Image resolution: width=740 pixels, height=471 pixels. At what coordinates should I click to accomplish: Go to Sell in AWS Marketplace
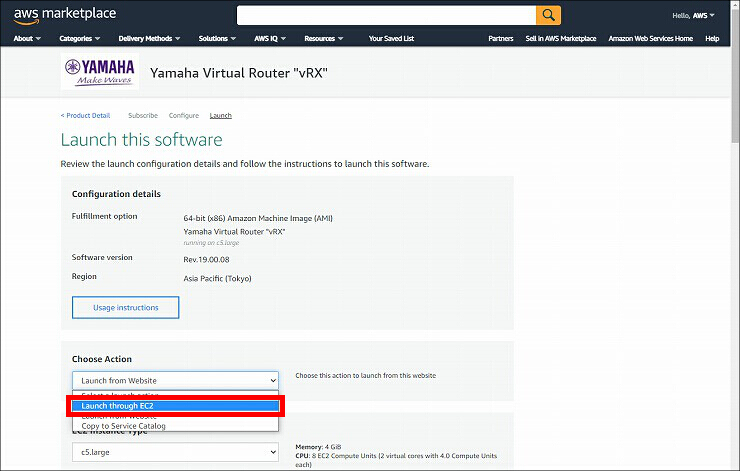click(561, 39)
